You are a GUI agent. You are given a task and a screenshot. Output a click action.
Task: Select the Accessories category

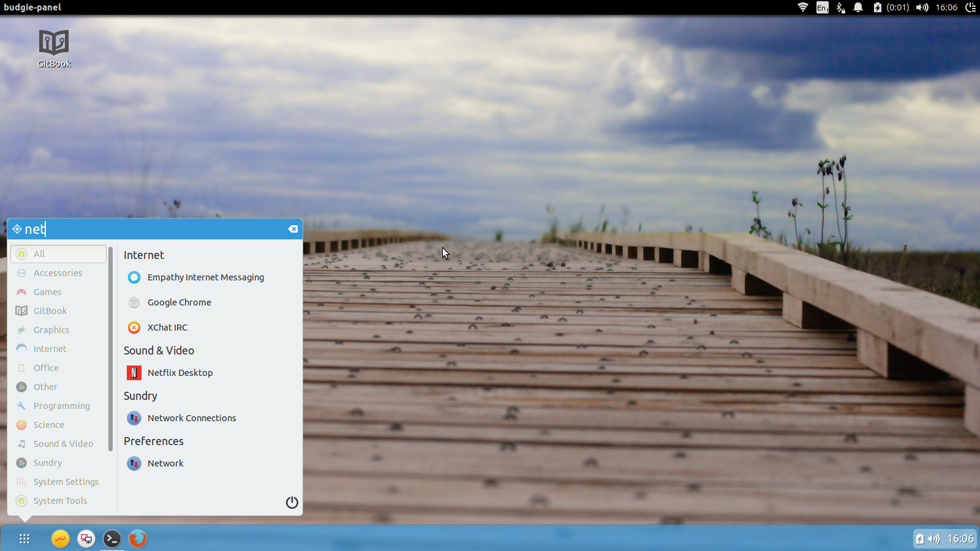point(59,273)
